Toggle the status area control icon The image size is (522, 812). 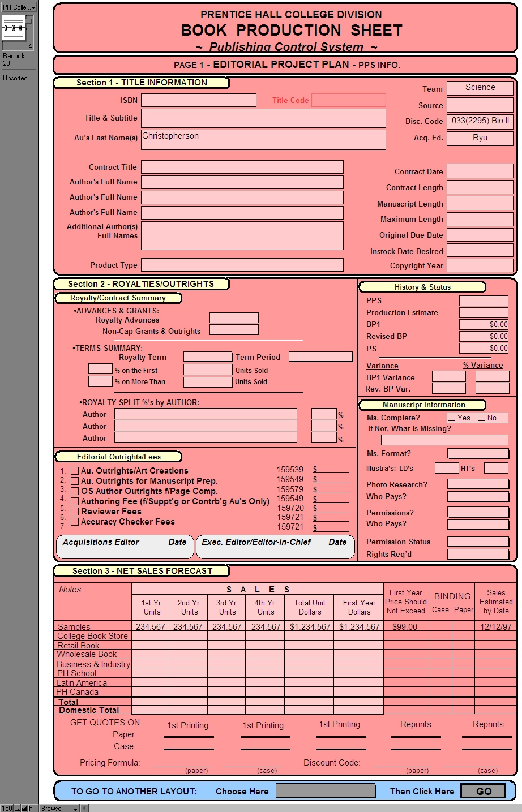(x=33, y=809)
